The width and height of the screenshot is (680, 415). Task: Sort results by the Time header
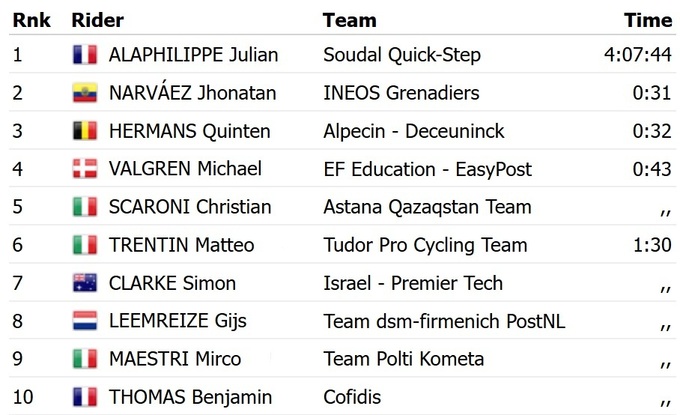click(x=647, y=20)
